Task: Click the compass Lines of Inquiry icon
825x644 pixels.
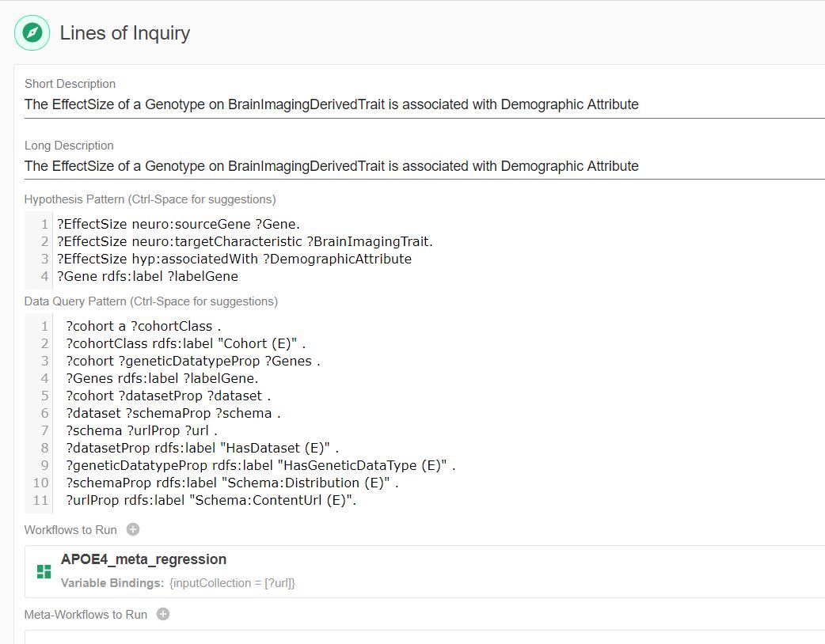Action: tap(32, 33)
